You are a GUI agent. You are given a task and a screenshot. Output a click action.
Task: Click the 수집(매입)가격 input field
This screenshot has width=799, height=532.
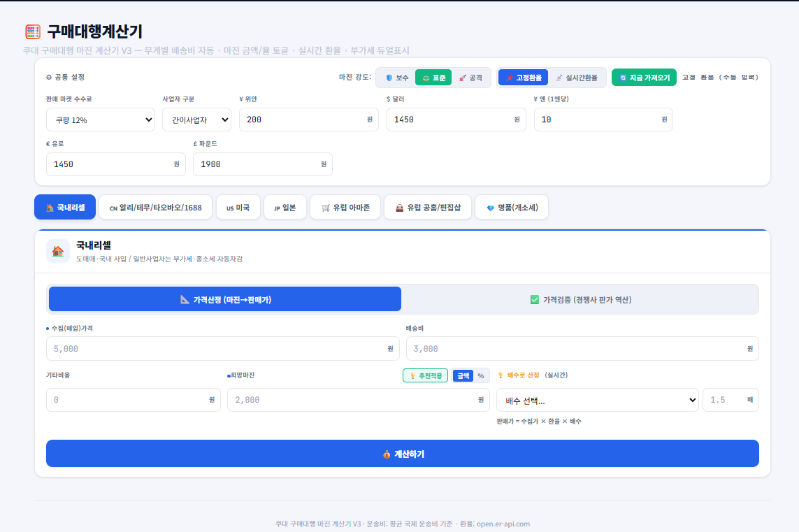(223, 349)
